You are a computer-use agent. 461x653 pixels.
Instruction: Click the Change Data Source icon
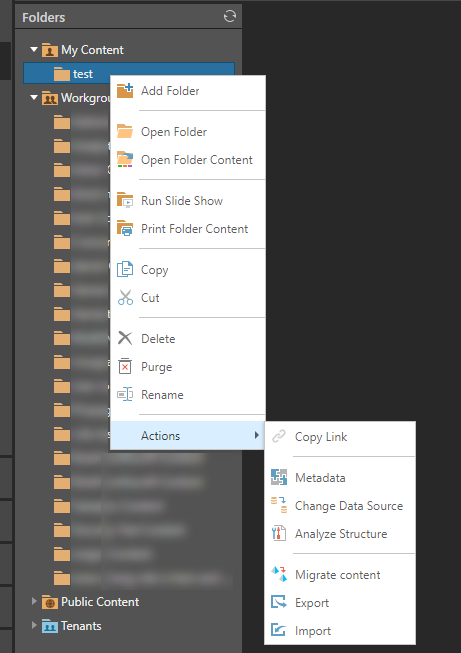(279, 505)
